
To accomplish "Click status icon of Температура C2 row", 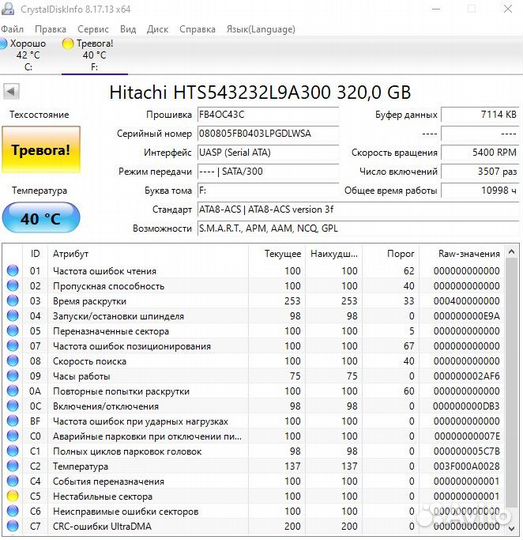I will (x=13, y=466).
